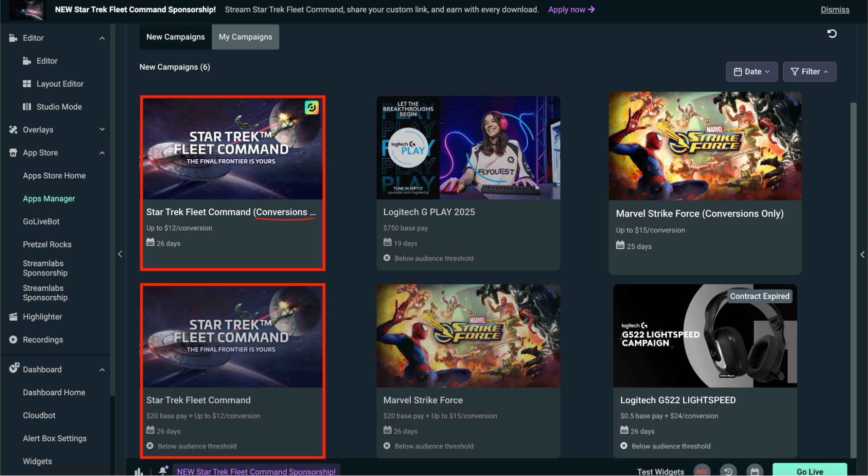Switch to My Campaigns tab
Image resolution: width=868 pixels, height=476 pixels.
[x=245, y=37]
